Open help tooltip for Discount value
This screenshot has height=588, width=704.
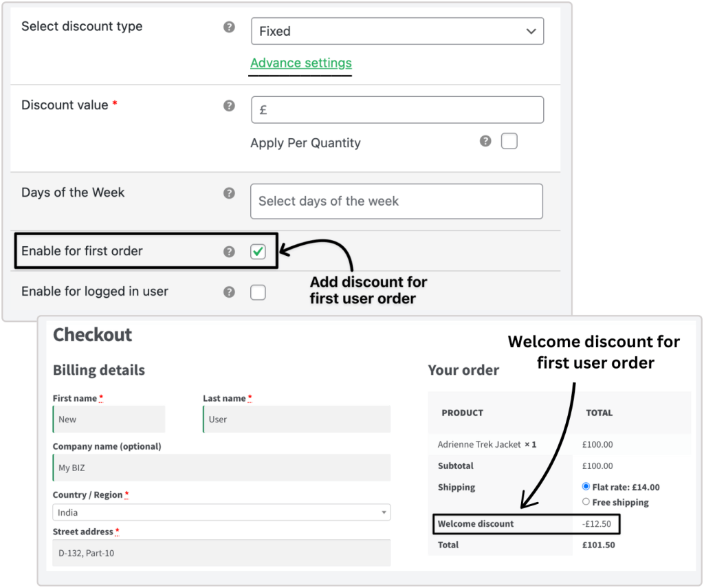pyautogui.click(x=229, y=105)
